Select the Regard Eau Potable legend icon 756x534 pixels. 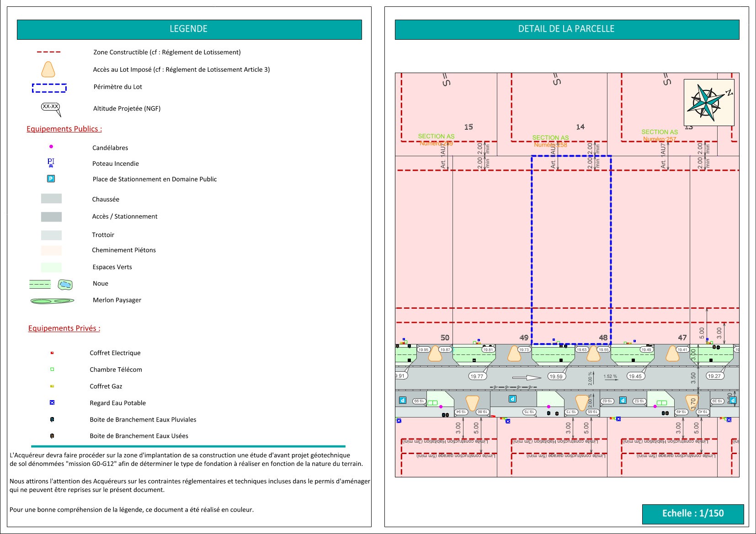pos(52,402)
